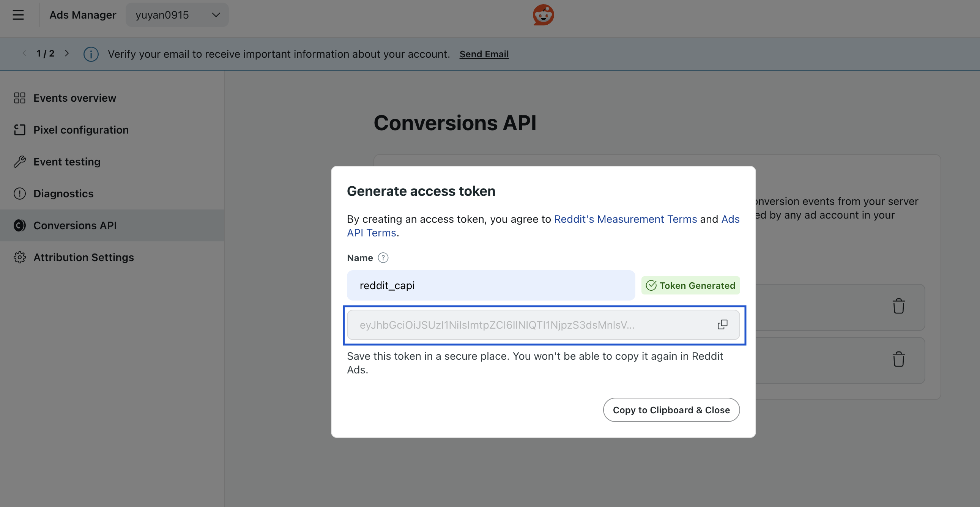Delete the first token with trash icon
The image size is (980, 507).
point(899,306)
